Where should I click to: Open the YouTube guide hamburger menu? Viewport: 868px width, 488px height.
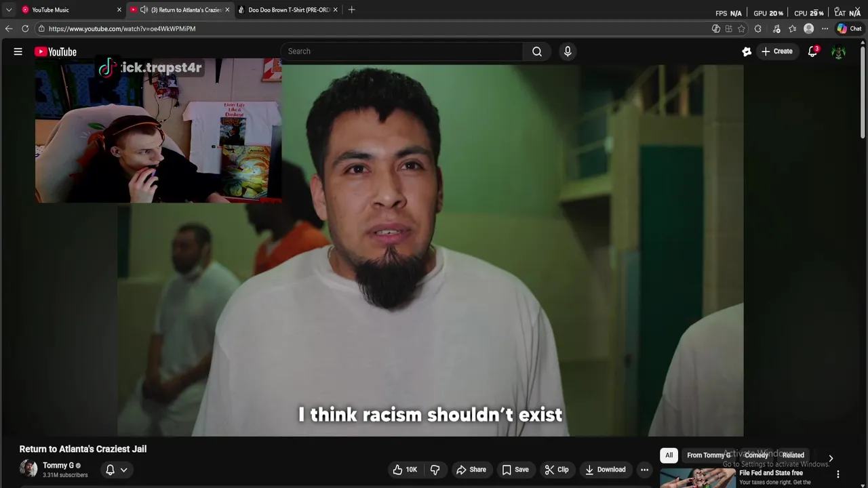pos(18,52)
